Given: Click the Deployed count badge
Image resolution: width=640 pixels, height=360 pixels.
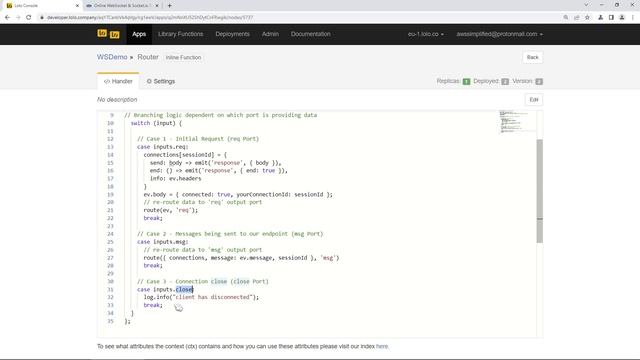Looking at the screenshot, I should (505, 81).
